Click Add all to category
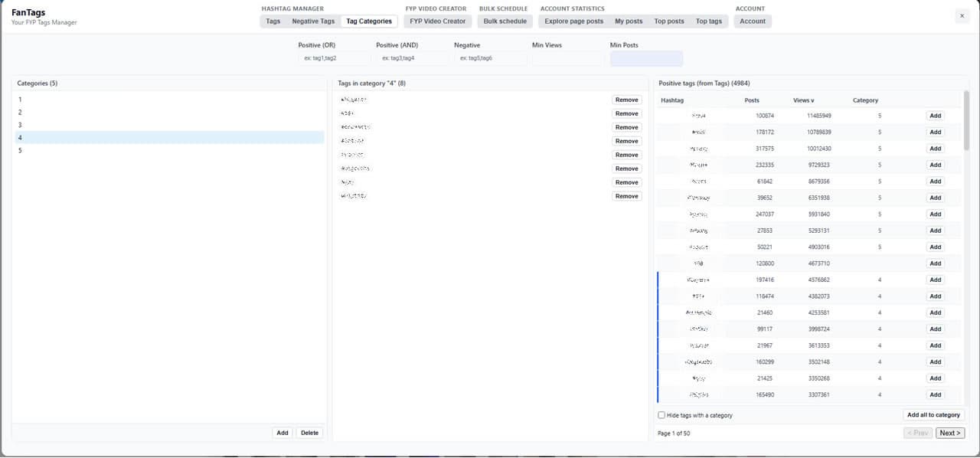This screenshot has width=980, height=458. 933,415
